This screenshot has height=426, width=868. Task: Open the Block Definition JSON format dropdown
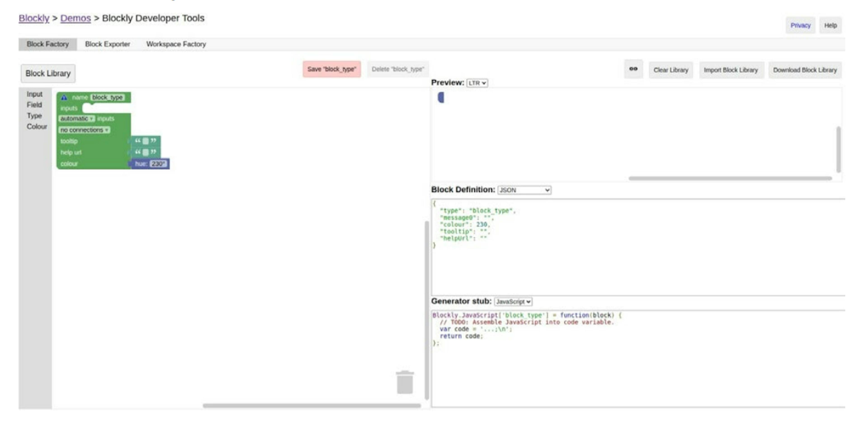[524, 190]
